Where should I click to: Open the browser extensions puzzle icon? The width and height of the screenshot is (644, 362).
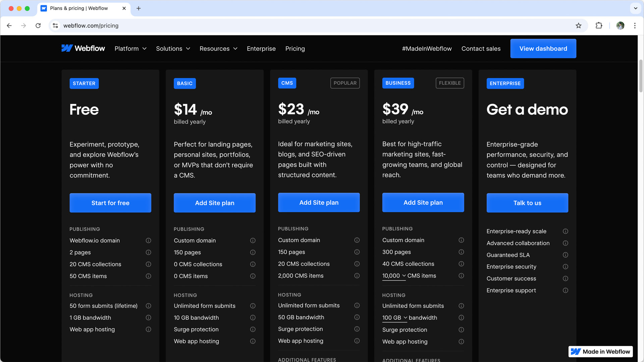pyautogui.click(x=599, y=26)
